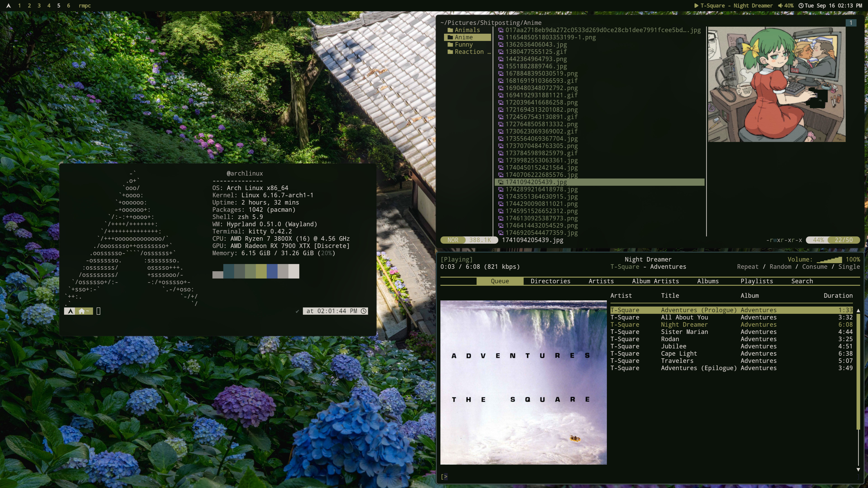Image resolution: width=868 pixels, height=488 pixels.
Task: Switch to workspace 3
Action: click(x=39, y=5)
